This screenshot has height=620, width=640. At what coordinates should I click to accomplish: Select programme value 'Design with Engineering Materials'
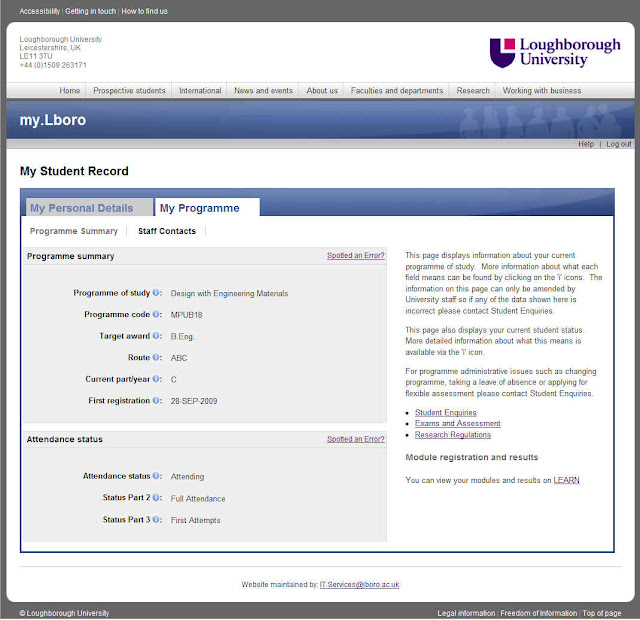coord(229,293)
